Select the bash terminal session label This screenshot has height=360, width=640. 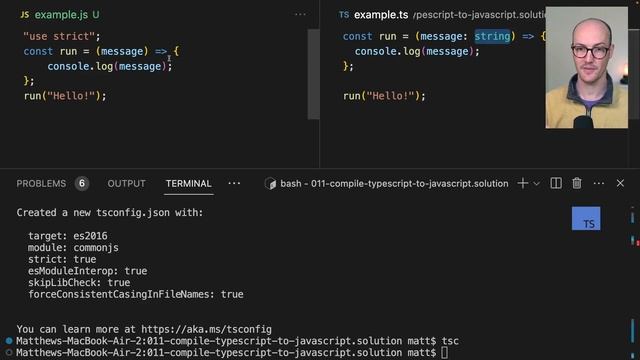pyautogui.click(x=394, y=184)
